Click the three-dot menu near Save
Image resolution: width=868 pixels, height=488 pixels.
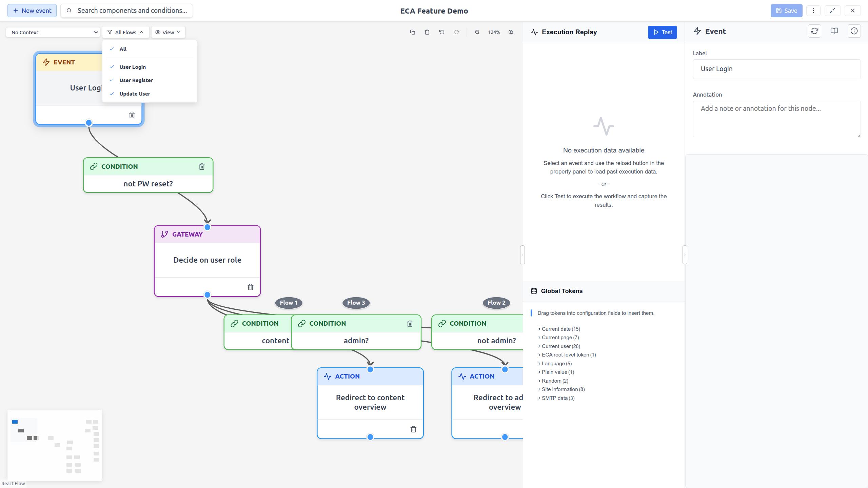click(813, 11)
